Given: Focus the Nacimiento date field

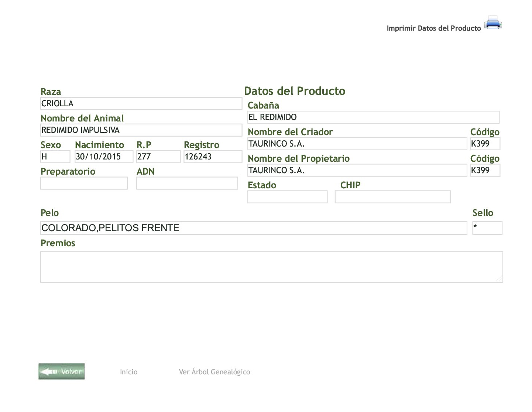Looking at the screenshot, I should pos(104,157).
